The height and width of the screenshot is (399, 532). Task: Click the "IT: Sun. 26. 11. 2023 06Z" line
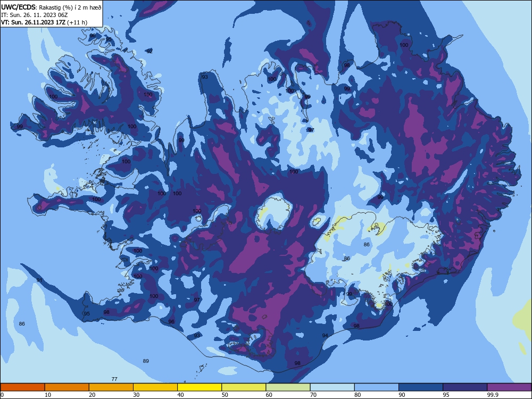pyautogui.click(x=34, y=15)
